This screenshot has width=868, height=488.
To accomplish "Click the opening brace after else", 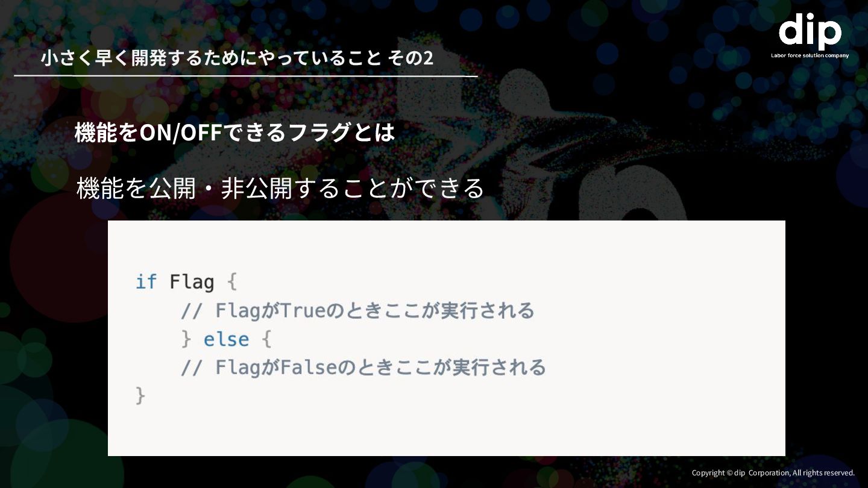I will [267, 339].
